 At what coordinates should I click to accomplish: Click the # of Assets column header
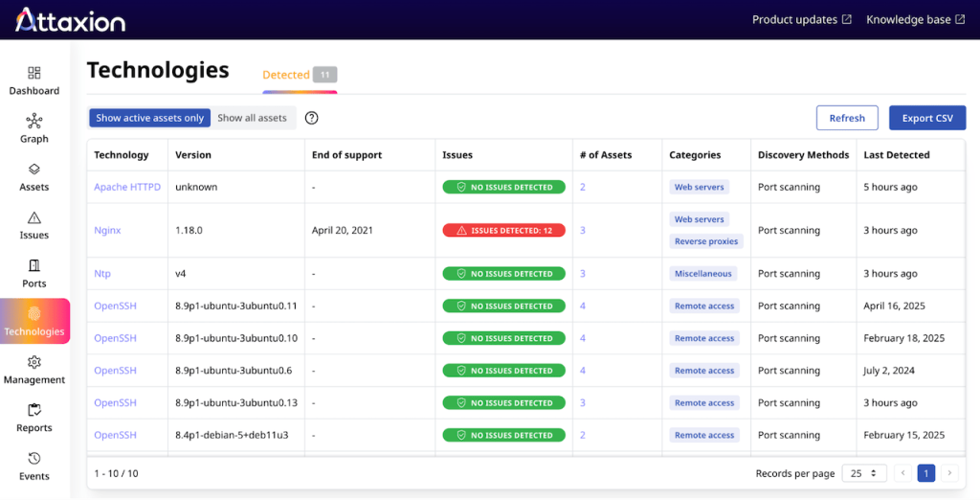pyautogui.click(x=606, y=154)
